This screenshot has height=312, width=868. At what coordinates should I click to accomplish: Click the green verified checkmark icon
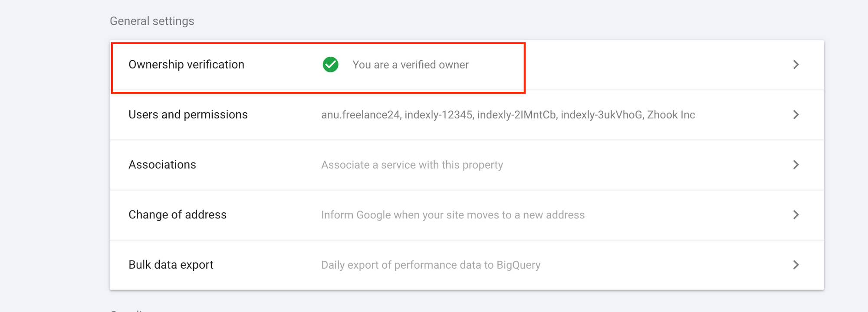[x=331, y=65]
